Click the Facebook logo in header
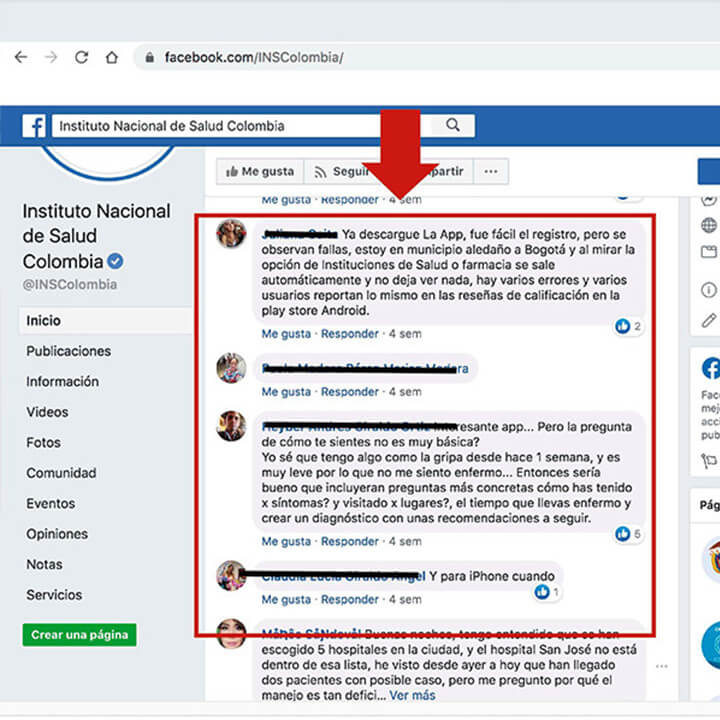The height and width of the screenshot is (720, 720). (34, 125)
